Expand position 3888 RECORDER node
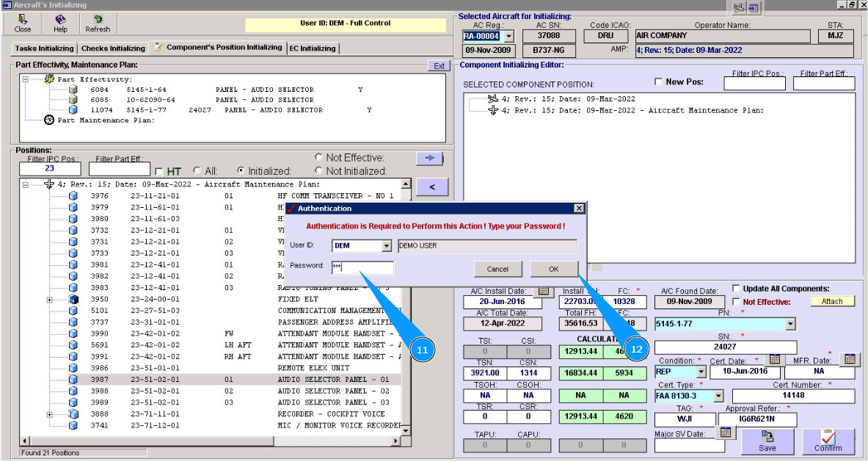Screen dimensions: 868x462 tap(49, 414)
